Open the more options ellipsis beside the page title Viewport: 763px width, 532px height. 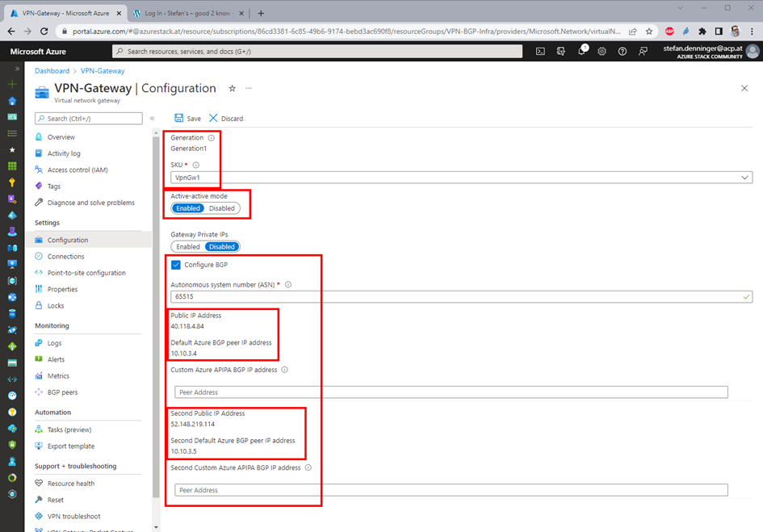249,88
